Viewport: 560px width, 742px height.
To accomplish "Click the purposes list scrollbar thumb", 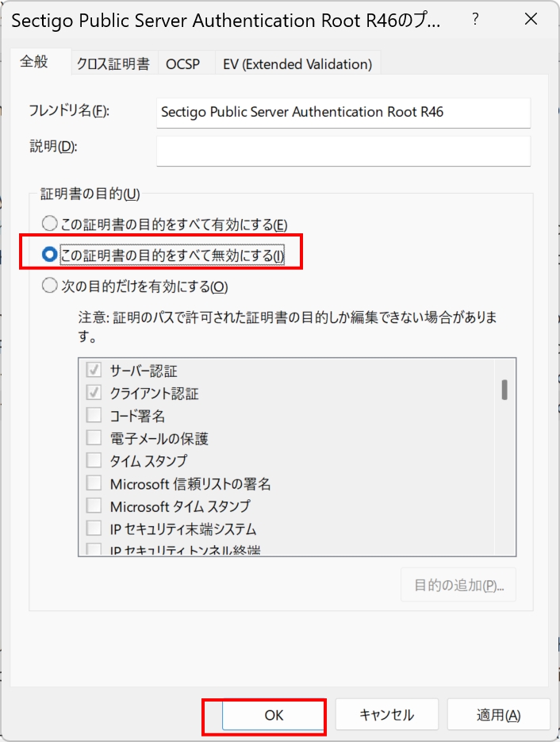I will pyautogui.click(x=504, y=390).
